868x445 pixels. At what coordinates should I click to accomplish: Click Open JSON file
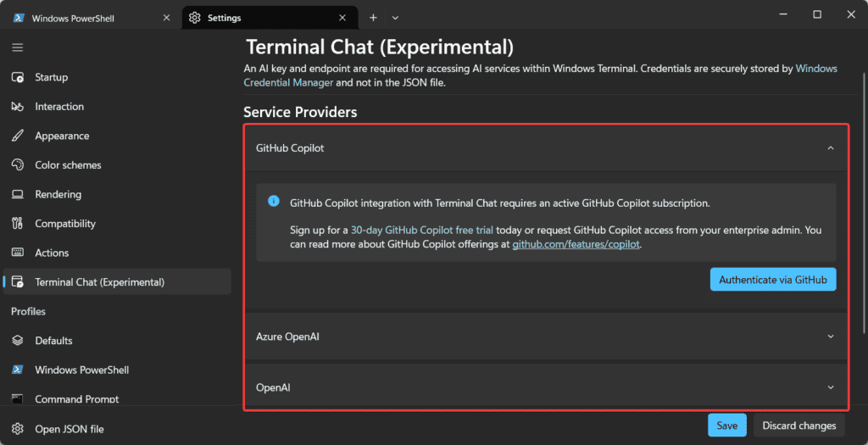117,429
